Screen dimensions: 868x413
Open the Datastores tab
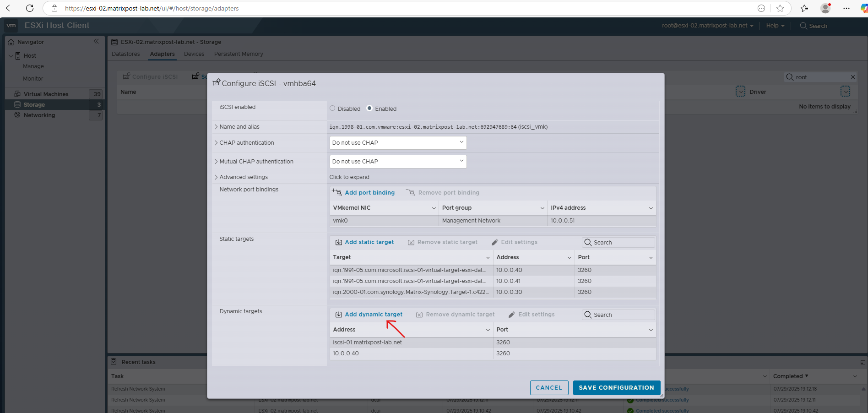(126, 54)
